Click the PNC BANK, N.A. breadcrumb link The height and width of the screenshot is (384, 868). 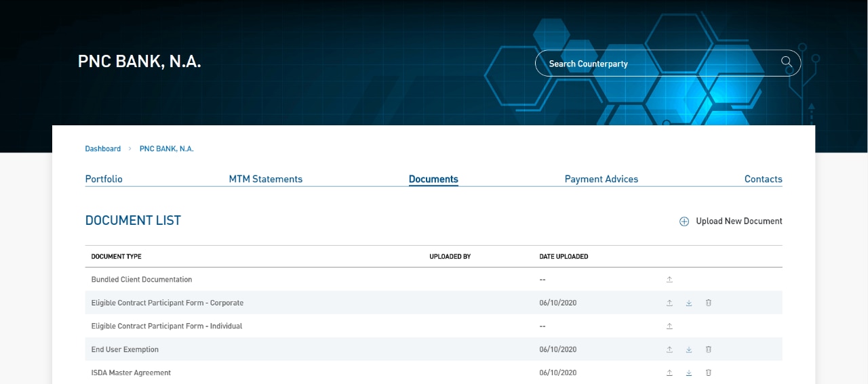[x=167, y=149]
